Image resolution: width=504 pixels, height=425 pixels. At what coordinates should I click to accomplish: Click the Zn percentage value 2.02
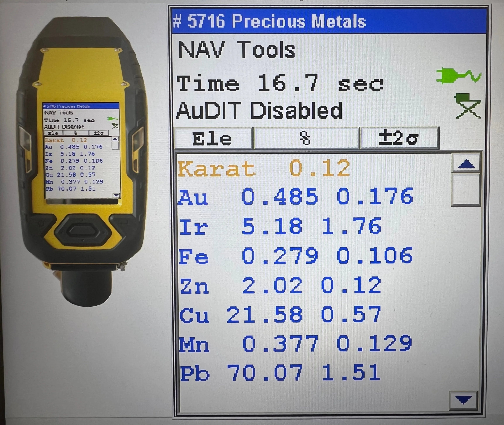(272, 285)
